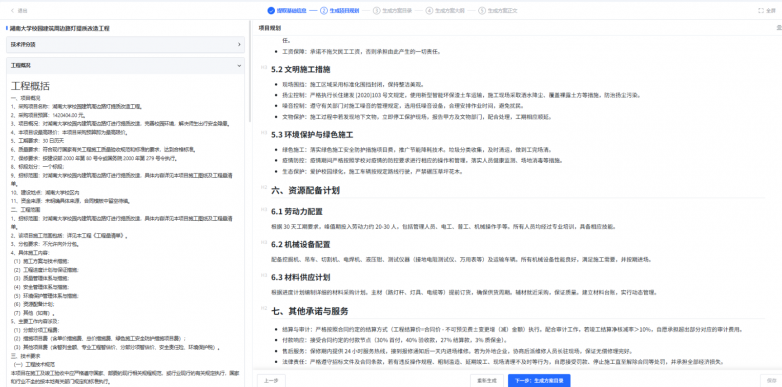Click left panel heading 三、技术要求

click(25, 356)
